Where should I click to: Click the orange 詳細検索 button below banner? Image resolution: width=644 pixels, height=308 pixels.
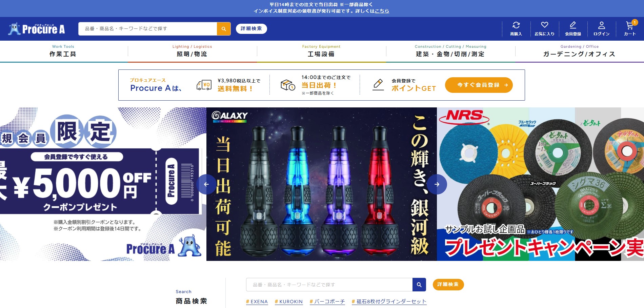(448, 285)
